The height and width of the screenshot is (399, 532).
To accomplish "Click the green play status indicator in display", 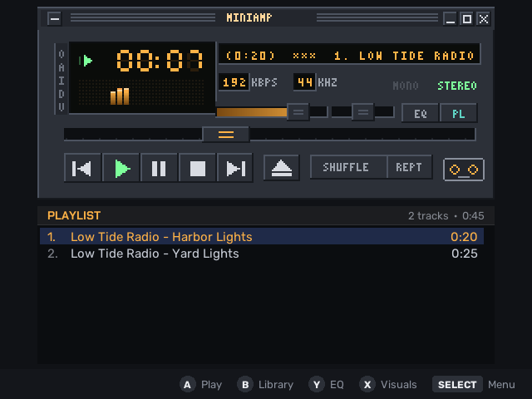I will tap(86, 61).
